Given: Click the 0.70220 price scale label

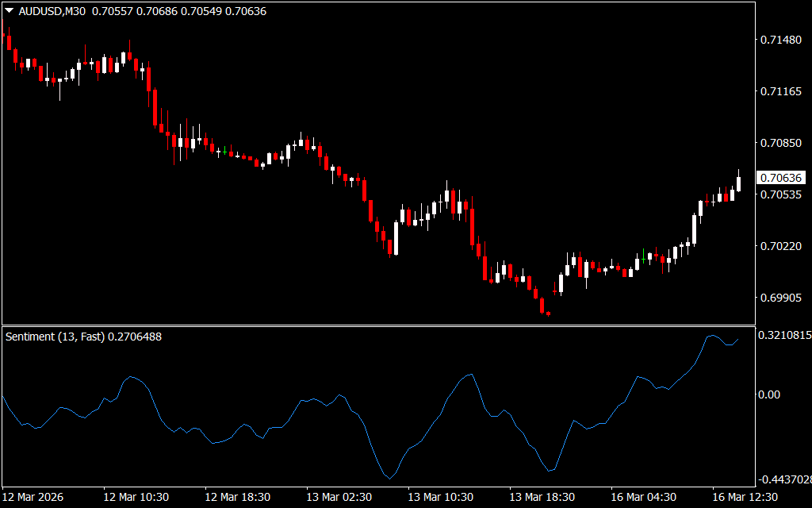Looking at the screenshot, I should (781, 246).
